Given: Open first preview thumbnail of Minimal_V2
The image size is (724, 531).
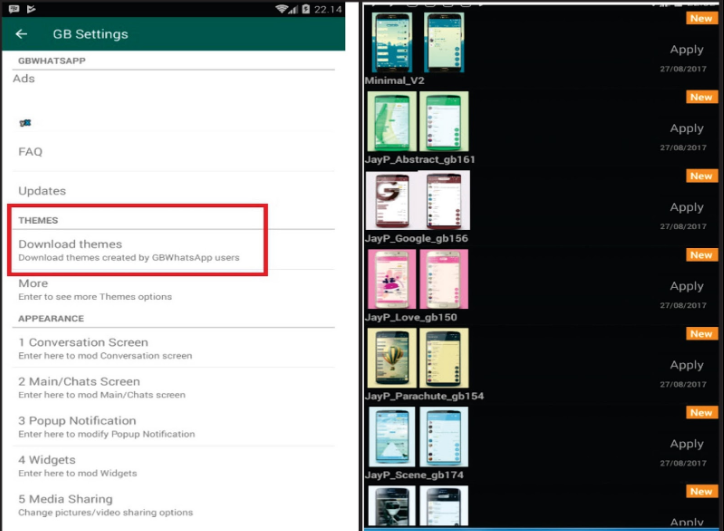Looking at the screenshot, I should (392, 42).
